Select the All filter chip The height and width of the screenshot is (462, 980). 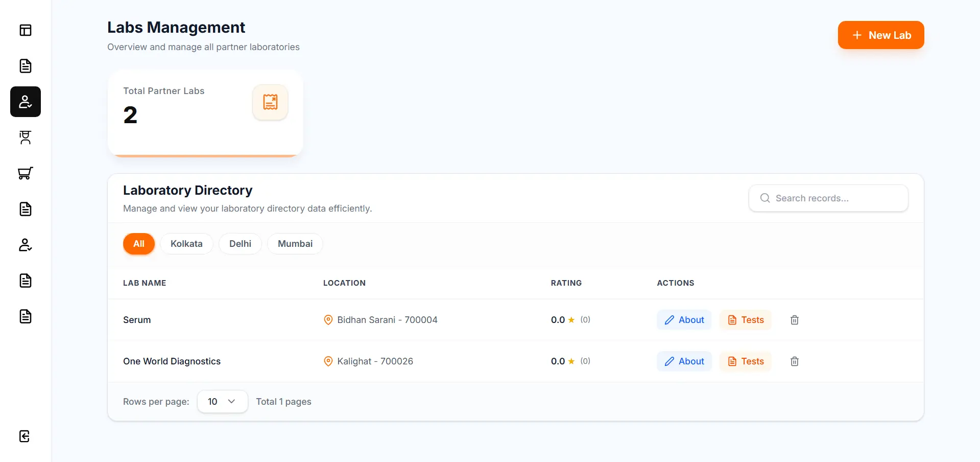coord(139,244)
